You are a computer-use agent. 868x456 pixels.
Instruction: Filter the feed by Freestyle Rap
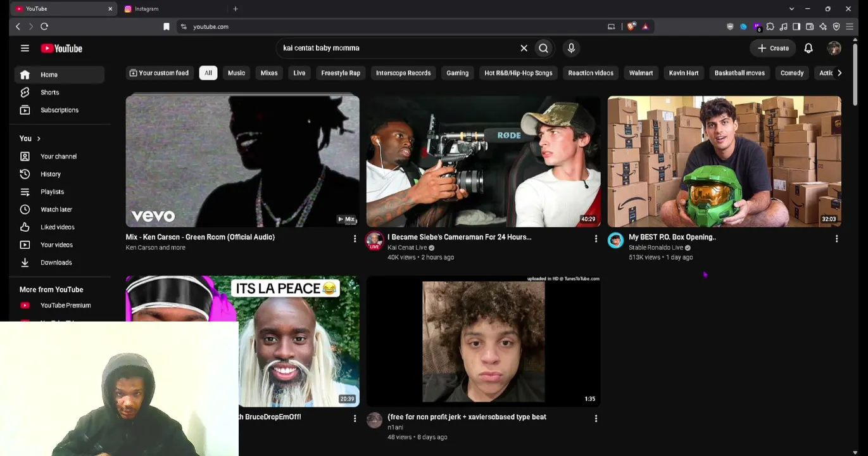coord(341,73)
